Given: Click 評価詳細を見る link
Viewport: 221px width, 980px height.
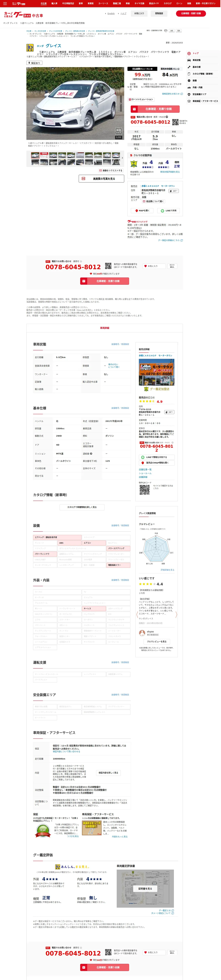Looking at the screenshot, I should [x=167, y=570].
